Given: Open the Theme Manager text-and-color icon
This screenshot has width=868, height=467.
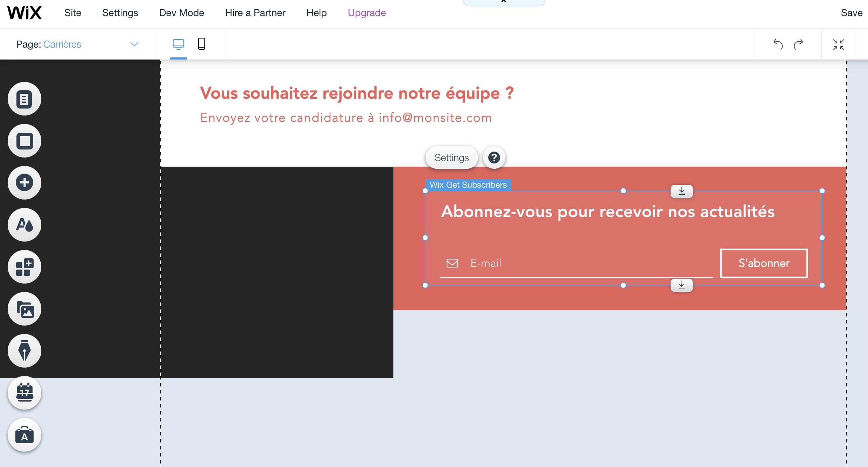Looking at the screenshot, I should (24, 225).
